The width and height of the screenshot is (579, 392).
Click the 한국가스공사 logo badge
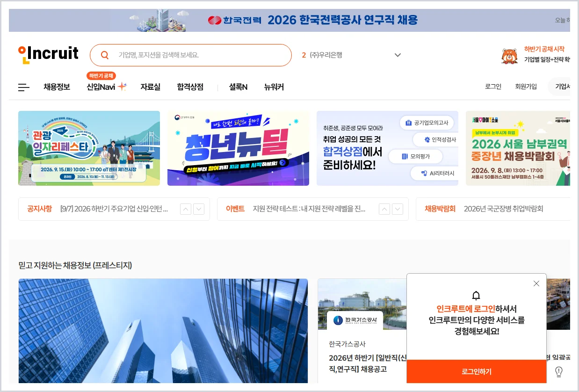pos(355,320)
